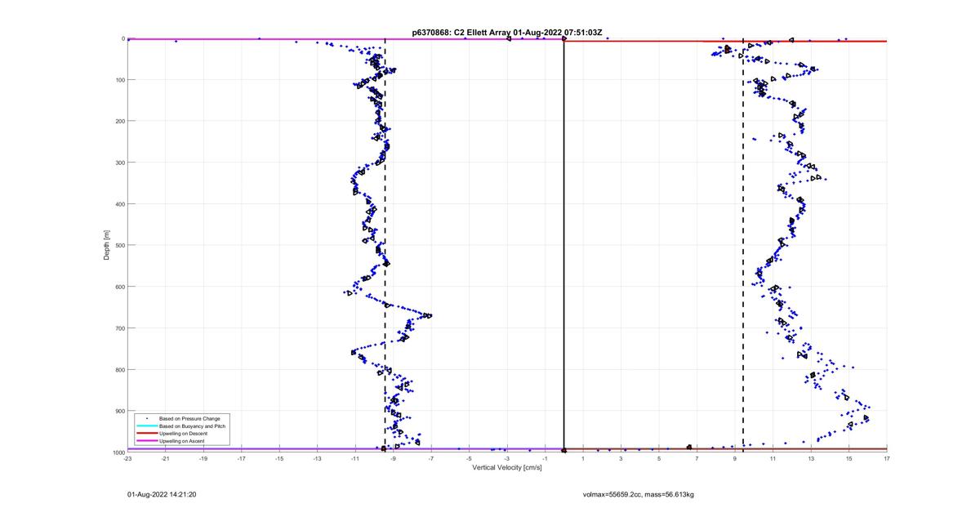Click the y-axis tick label '500'
This screenshot has width=980, height=508.
point(119,245)
